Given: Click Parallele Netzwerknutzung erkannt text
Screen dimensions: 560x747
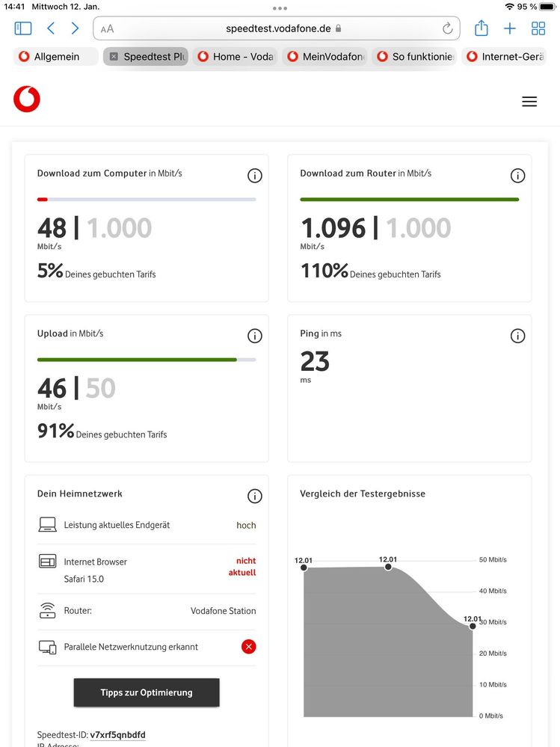Looking at the screenshot, I should 131,647.
